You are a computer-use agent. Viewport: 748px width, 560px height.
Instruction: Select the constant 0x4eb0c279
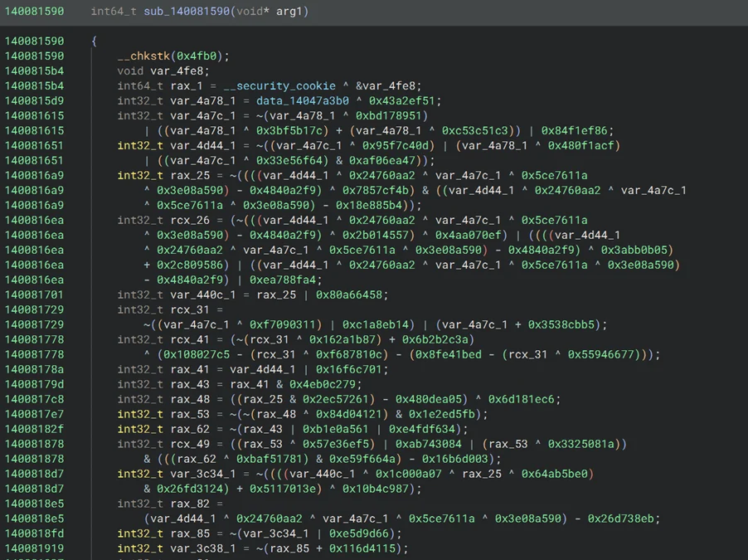[x=323, y=384]
